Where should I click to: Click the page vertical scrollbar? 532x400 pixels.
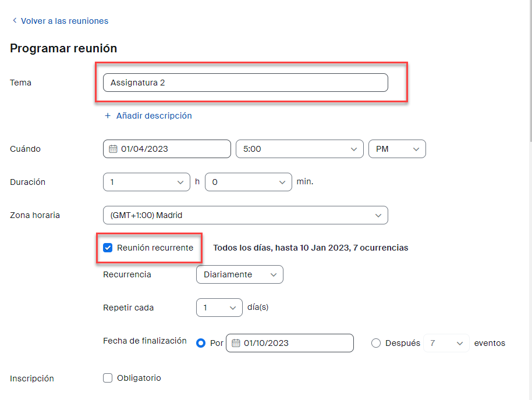(x=529, y=70)
